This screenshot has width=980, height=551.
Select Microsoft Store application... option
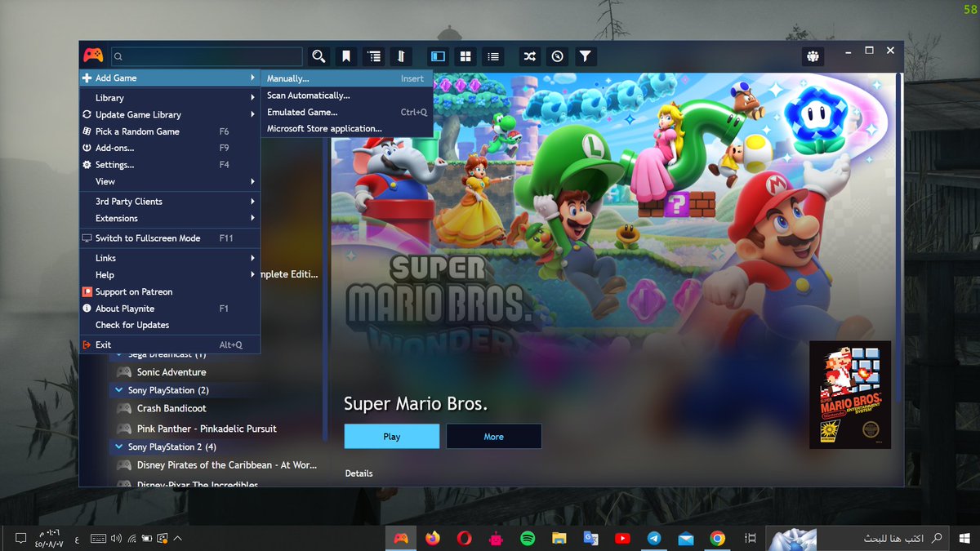346,129
